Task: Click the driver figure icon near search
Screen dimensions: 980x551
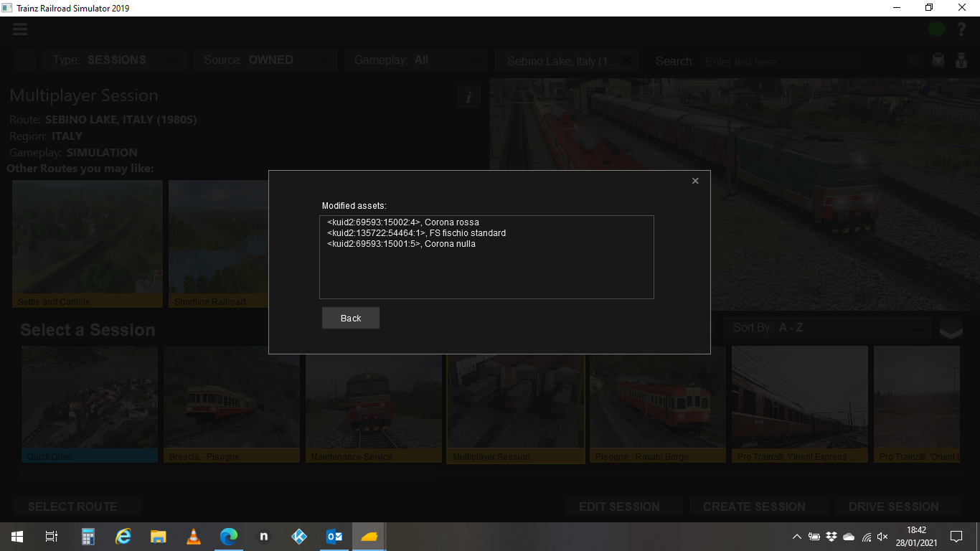Action: 961,61
